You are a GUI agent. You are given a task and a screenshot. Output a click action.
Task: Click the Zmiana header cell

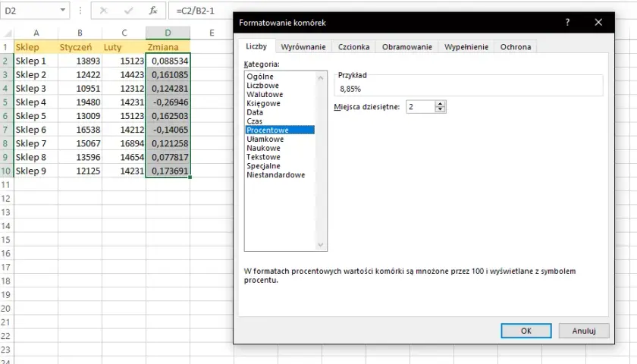click(x=168, y=47)
